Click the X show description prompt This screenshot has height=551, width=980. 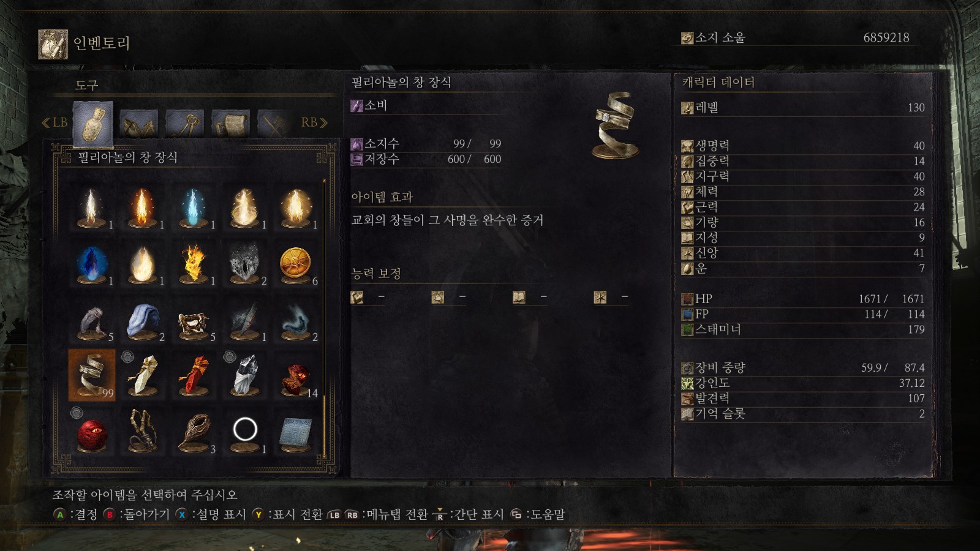[x=211, y=514]
